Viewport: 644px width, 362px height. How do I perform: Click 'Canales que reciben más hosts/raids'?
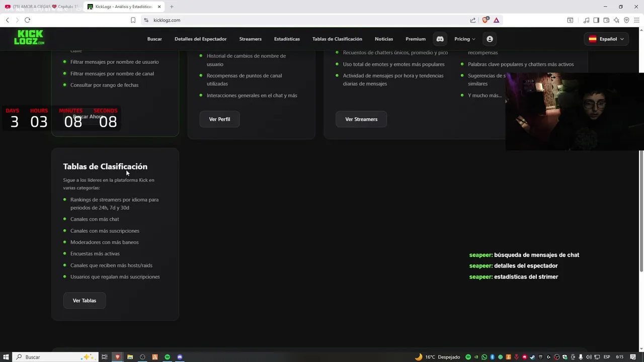pos(111,265)
